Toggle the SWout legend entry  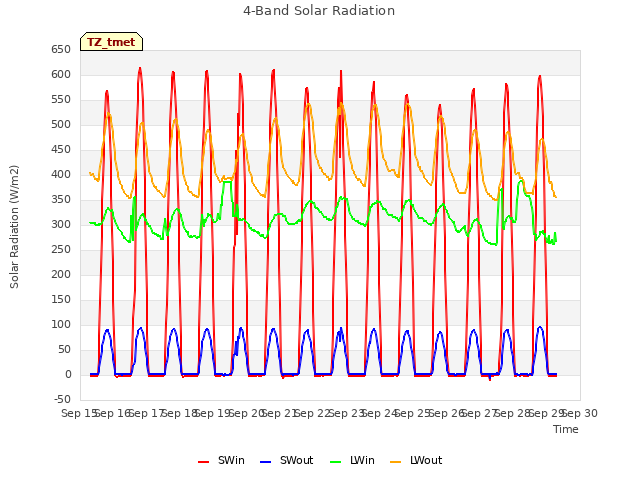pyautogui.click(x=287, y=460)
